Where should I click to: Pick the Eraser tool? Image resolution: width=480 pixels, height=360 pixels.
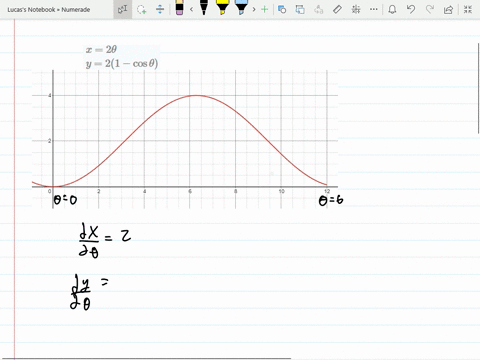pyautogui.click(x=179, y=8)
